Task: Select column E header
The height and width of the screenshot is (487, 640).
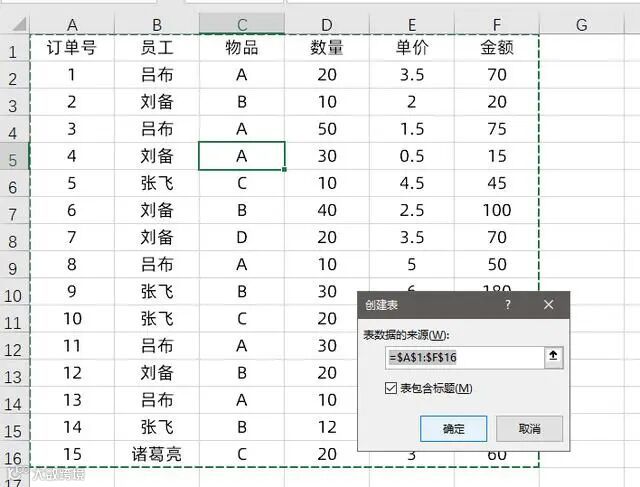Action: click(x=412, y=24)
